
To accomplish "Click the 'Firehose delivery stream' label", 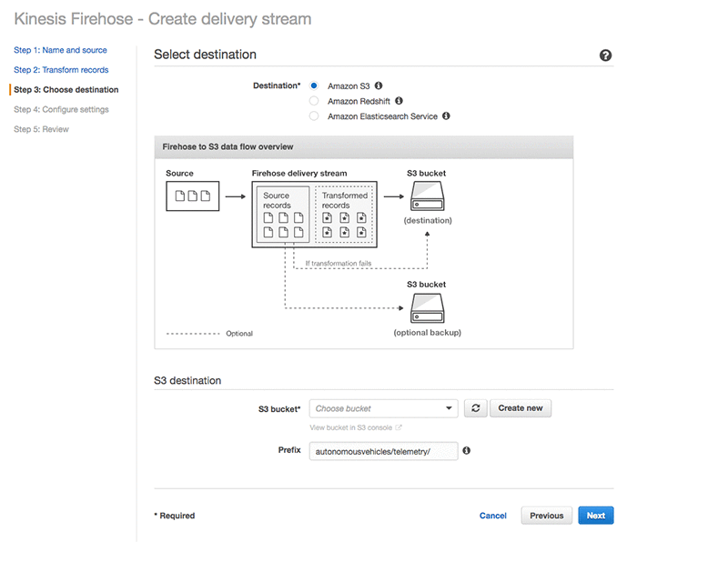I will (x=299, y=173).
